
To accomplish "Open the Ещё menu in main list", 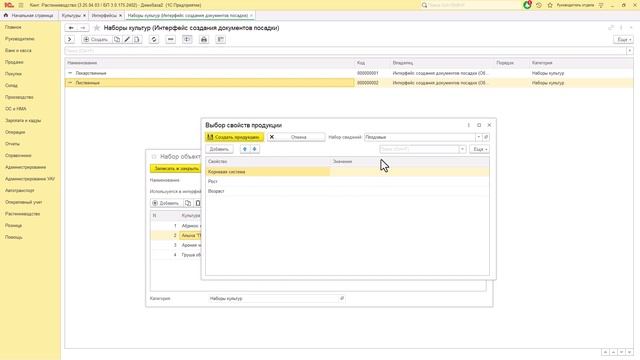I will 623,40.
